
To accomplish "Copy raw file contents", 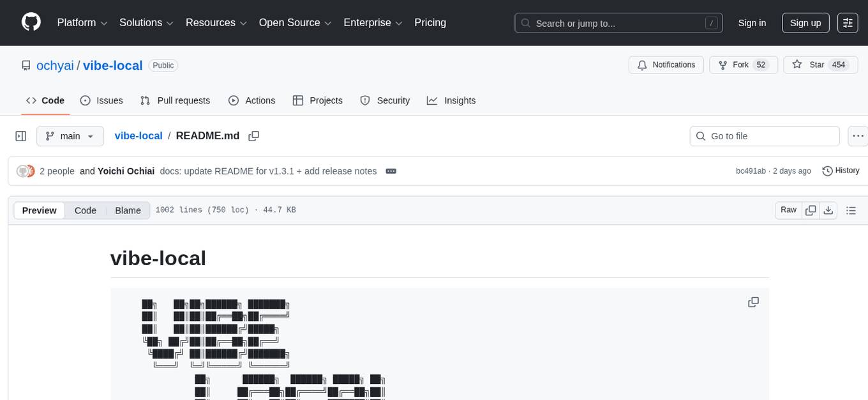I will [x=811, y=210].
